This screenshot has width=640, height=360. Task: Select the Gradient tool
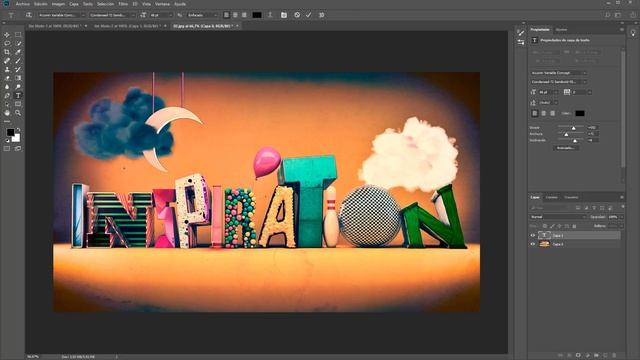[x=18, y=78]
